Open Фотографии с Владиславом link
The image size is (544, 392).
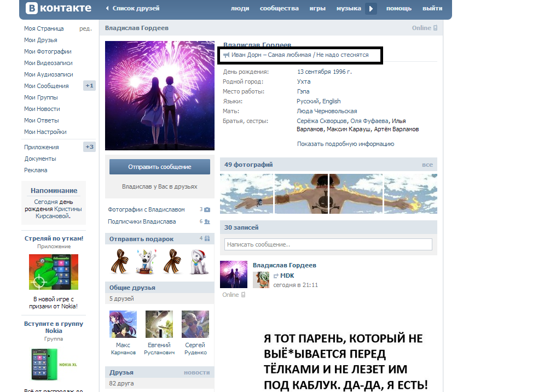147,209
